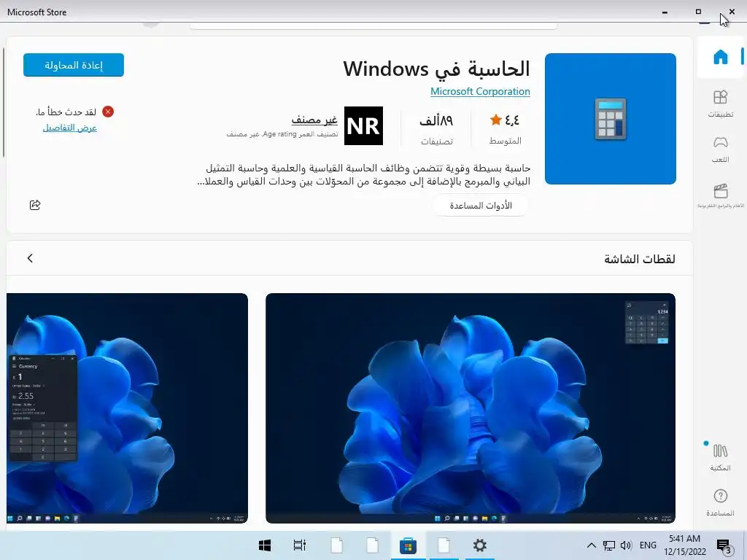Click first blank document taskbar icon
The width and height of the screenshot is (747, 560).
[337, 545]
